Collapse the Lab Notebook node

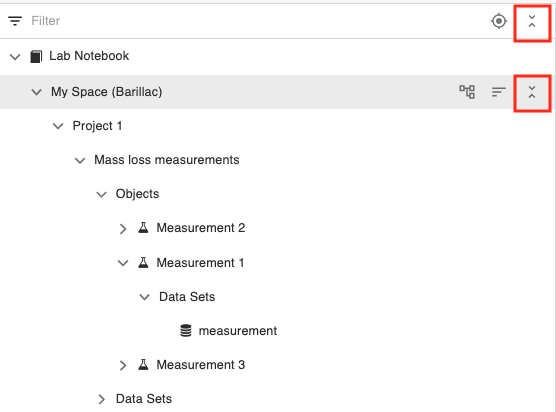point(15,56)
